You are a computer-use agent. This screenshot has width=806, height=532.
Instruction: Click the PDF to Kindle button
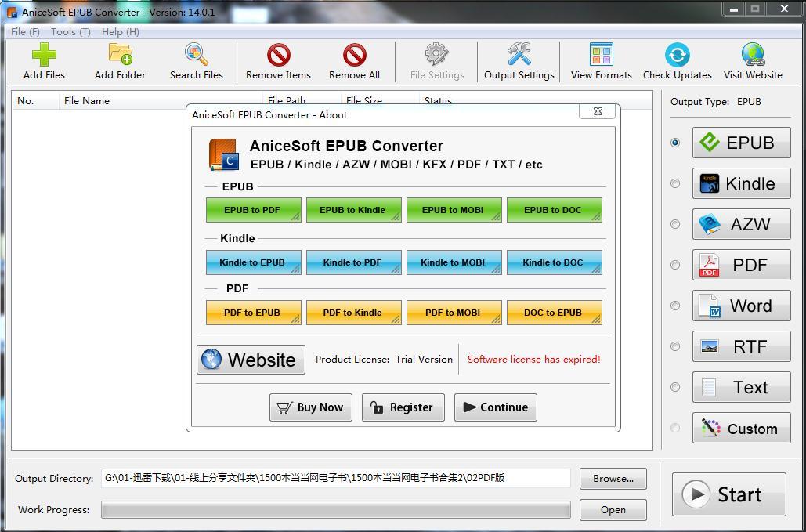tap(354, 313)
